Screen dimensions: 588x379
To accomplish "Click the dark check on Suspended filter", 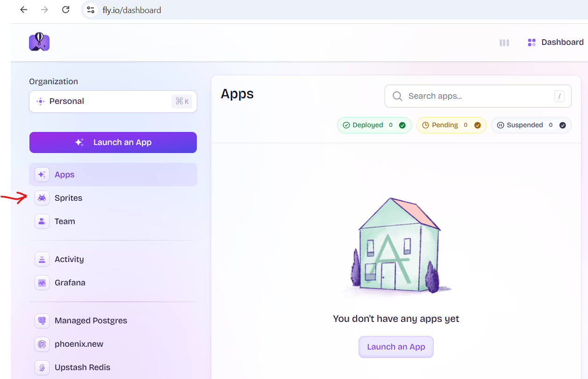I will (563, 125).
